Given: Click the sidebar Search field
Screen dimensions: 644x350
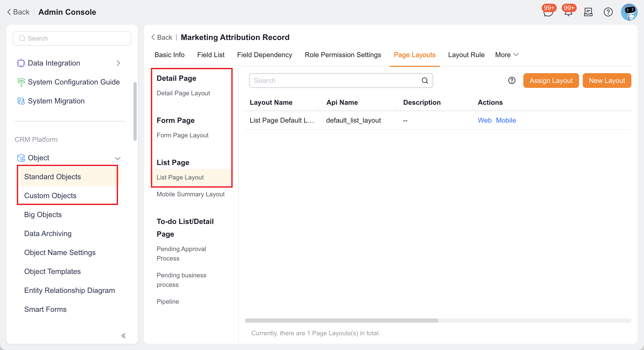Looking at the screenshot, I should [x=72, y=38].
